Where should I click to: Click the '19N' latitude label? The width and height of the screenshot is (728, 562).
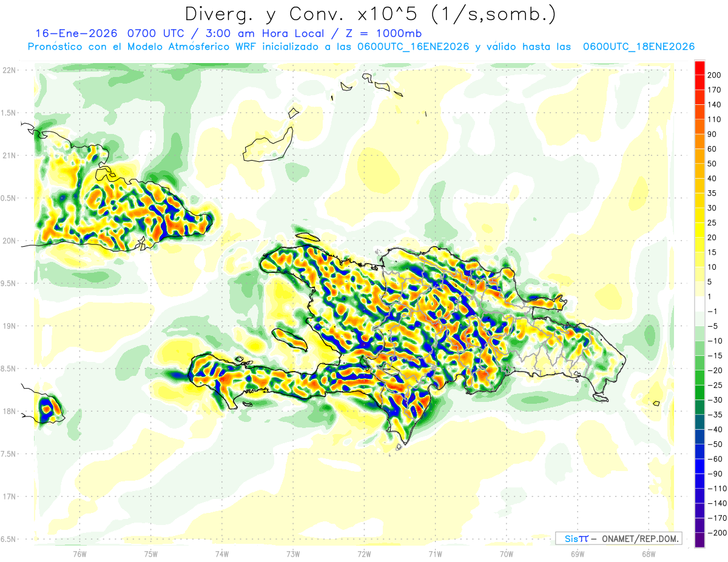coord(8,326)
